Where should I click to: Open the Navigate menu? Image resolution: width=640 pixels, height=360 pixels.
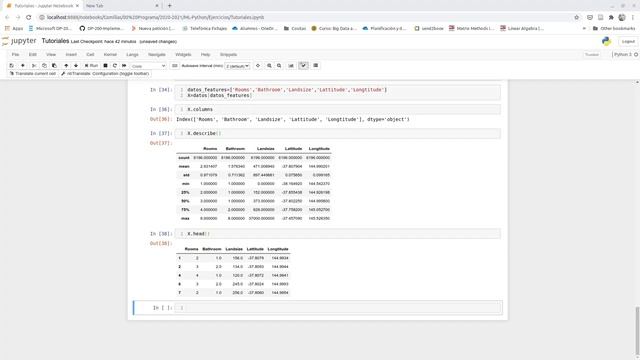(x=157, y=55)
